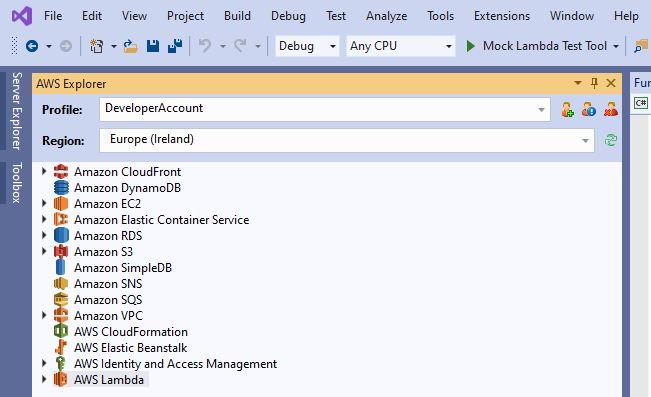Expand the Amazon RDS node
The width and height of the screenshot is (651, 397).
point(44,235)
